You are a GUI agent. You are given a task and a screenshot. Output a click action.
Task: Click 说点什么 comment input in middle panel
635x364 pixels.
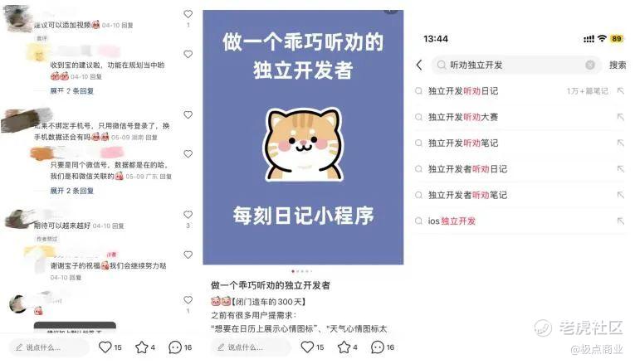[251, 347]
